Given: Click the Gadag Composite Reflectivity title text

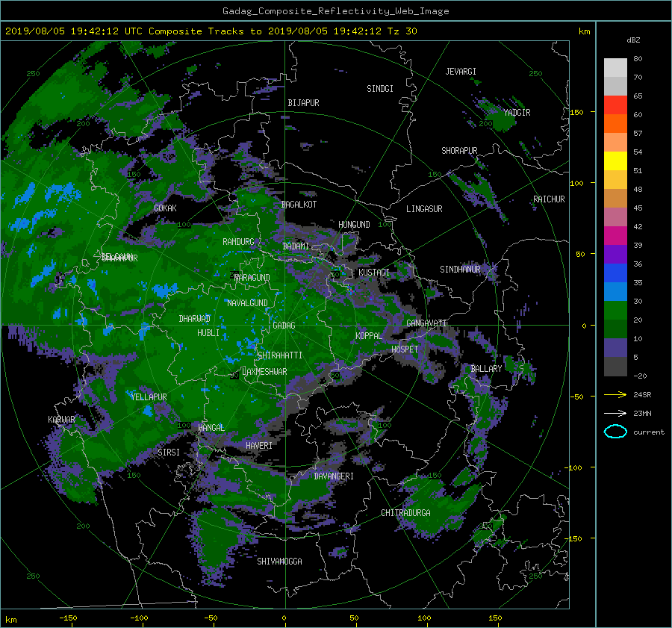Looking at the screenshot, I should (335, 11).
